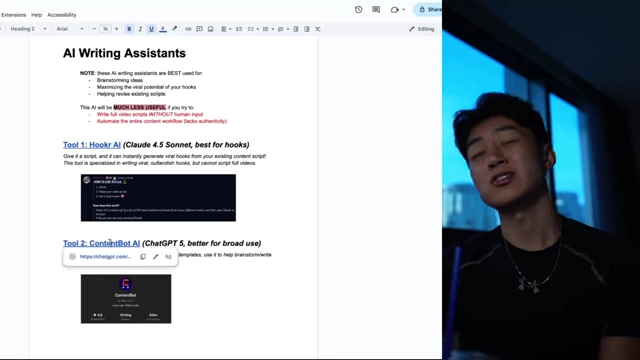Open the Help menu
The height and width of the screenshot is (360, 640).
[37, 15]
